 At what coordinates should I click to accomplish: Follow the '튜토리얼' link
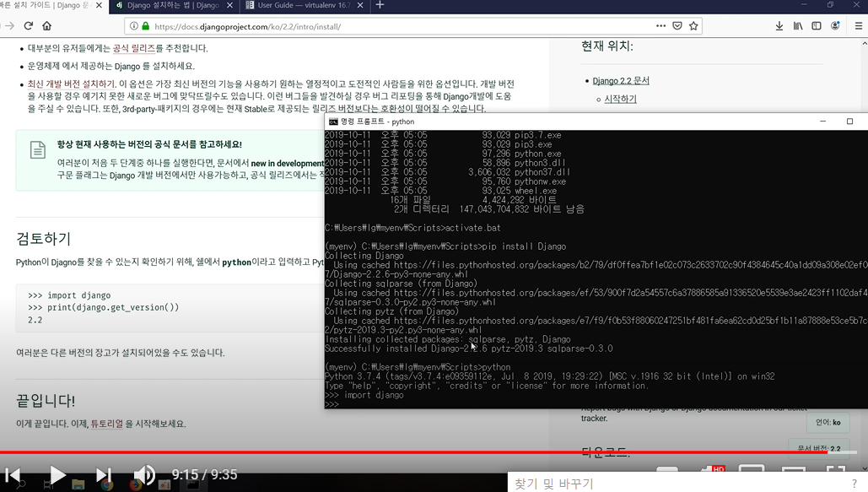coord(107,424)
